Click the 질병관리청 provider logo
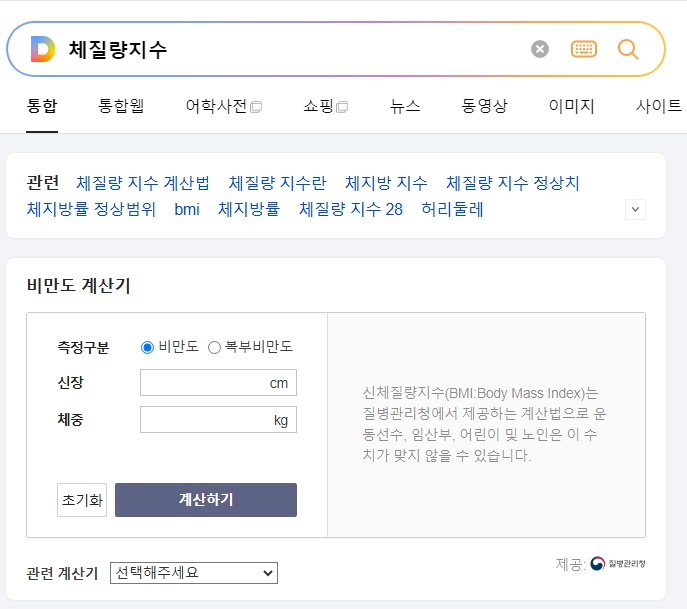This screenshot has height=609, width=687. coord(618,563)
